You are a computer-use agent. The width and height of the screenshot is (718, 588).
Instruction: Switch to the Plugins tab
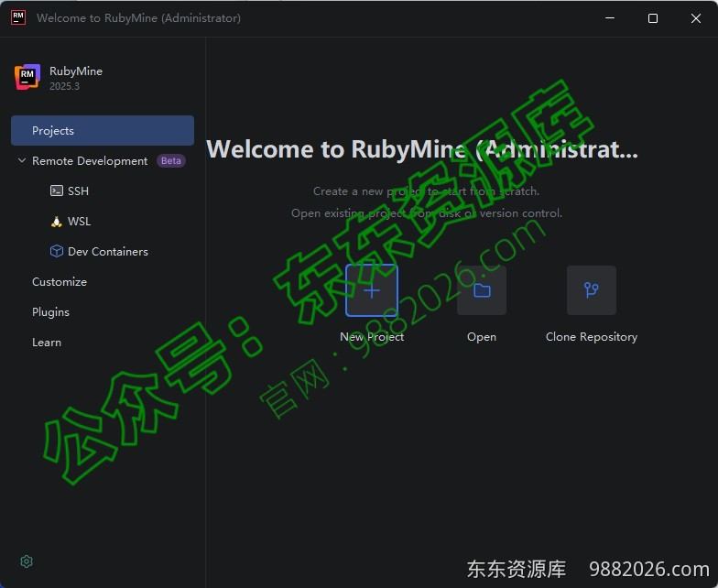[51, 312]
